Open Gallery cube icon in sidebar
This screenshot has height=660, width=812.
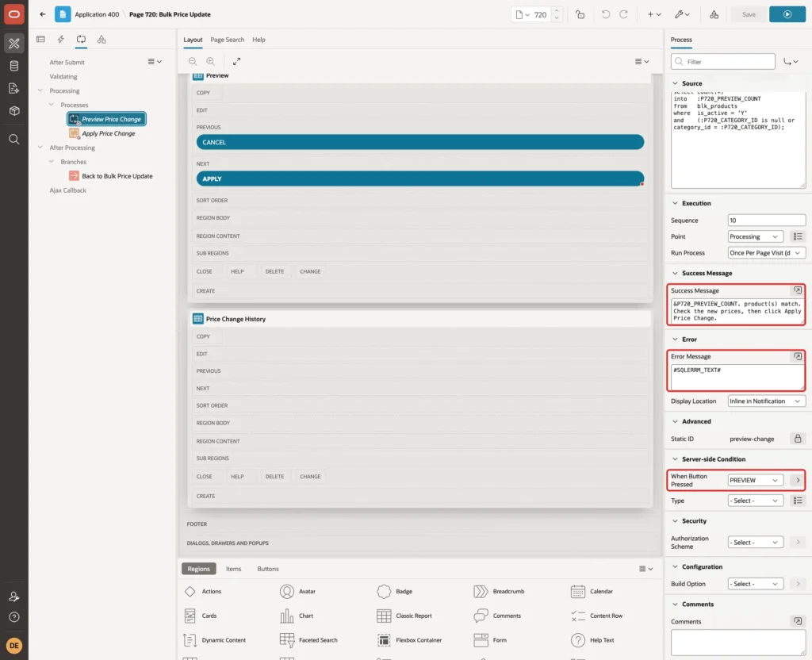click(x=14, y=110)
